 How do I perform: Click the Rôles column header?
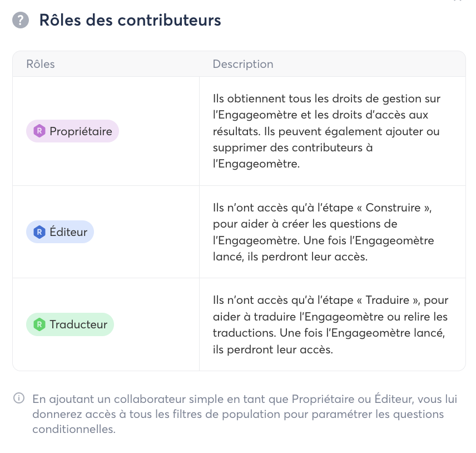point(41,64)
